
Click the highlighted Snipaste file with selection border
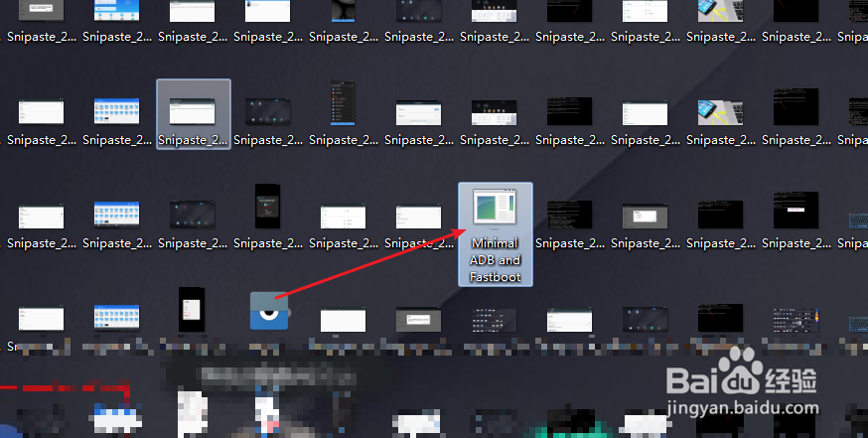[194, 114]
